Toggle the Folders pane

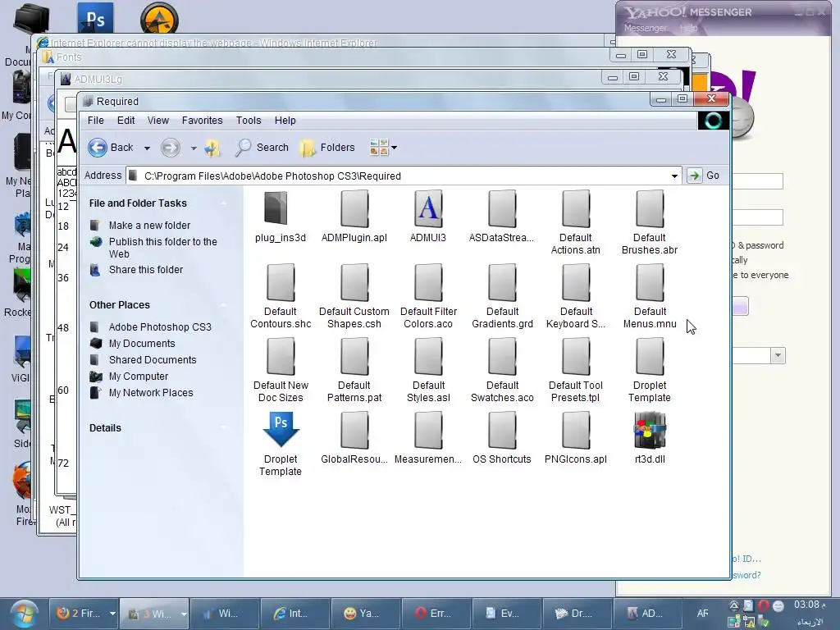click(327, 148)
